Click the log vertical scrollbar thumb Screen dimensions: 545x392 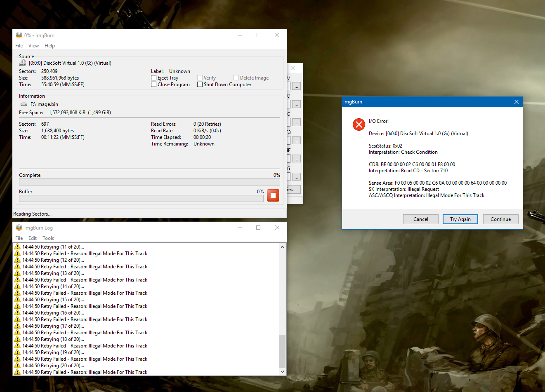[283, 351]
